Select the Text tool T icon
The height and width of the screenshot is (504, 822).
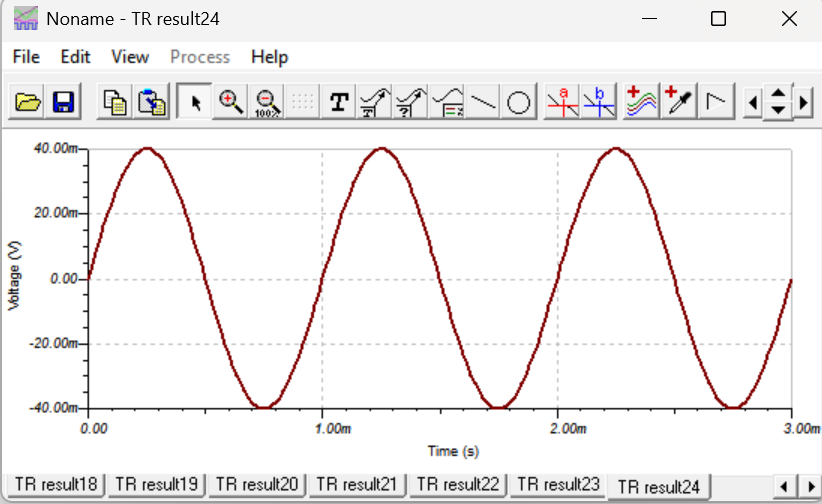coord(339,101)
